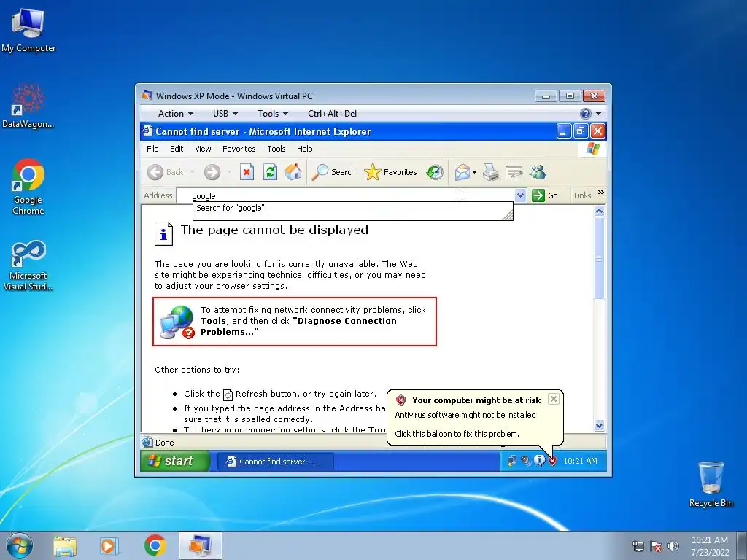Click the Virtual PC help question icon
The image size is (747, 560).
tap(586, 113)
